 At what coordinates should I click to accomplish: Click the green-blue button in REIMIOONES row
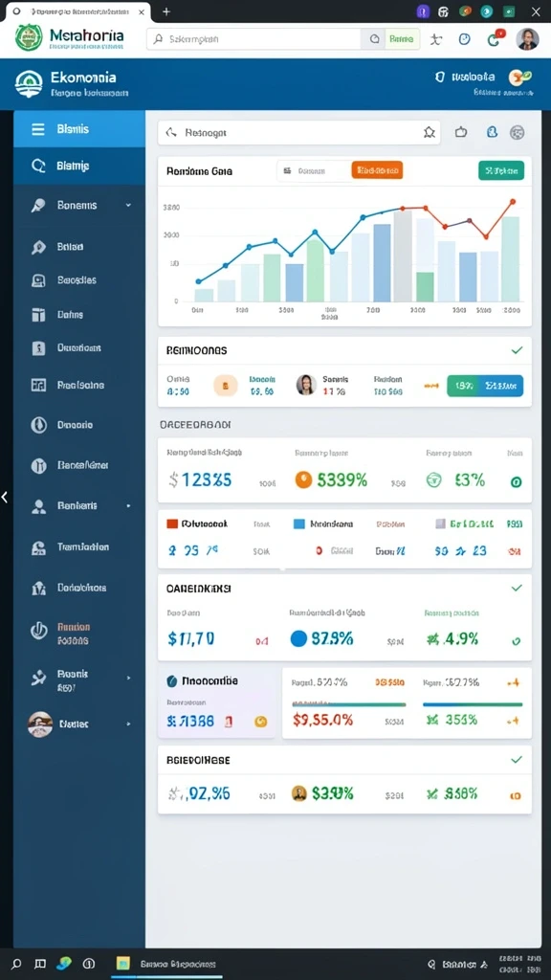485,387
